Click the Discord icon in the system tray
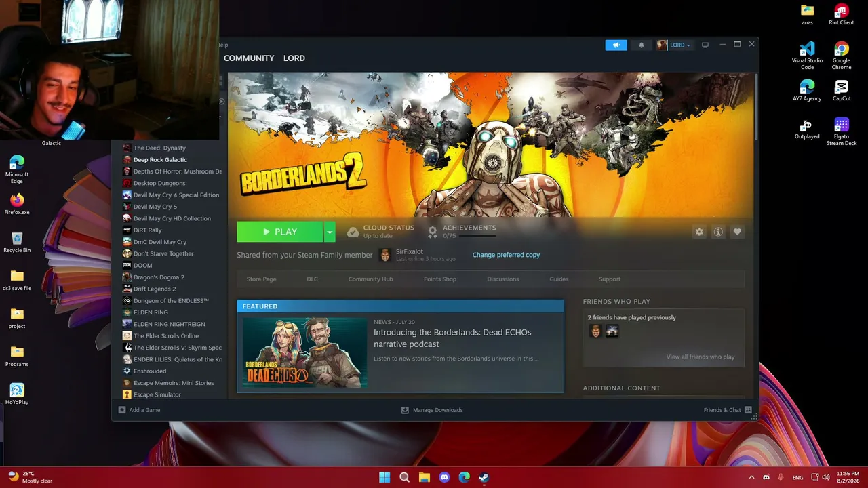The image size is (868, 488). [766, 477]
